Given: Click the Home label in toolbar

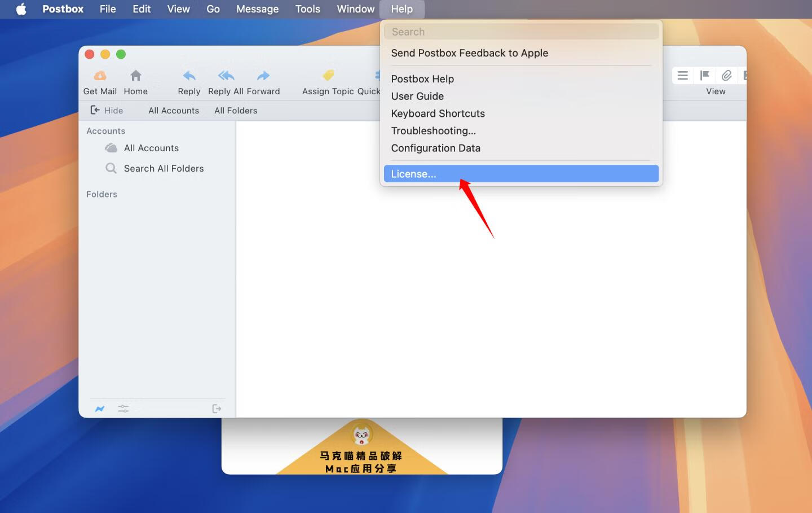Looking at the screenshot, I should tap(136, 91).
